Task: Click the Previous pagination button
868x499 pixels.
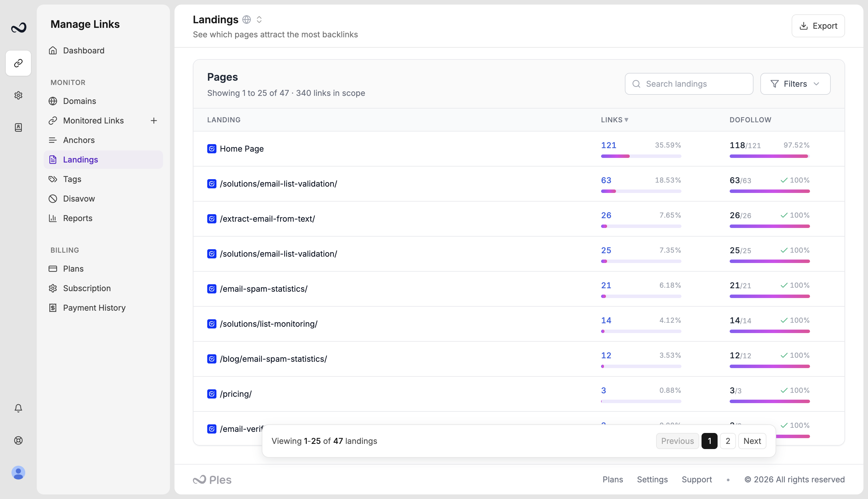Action: click(x=677, y=441)
